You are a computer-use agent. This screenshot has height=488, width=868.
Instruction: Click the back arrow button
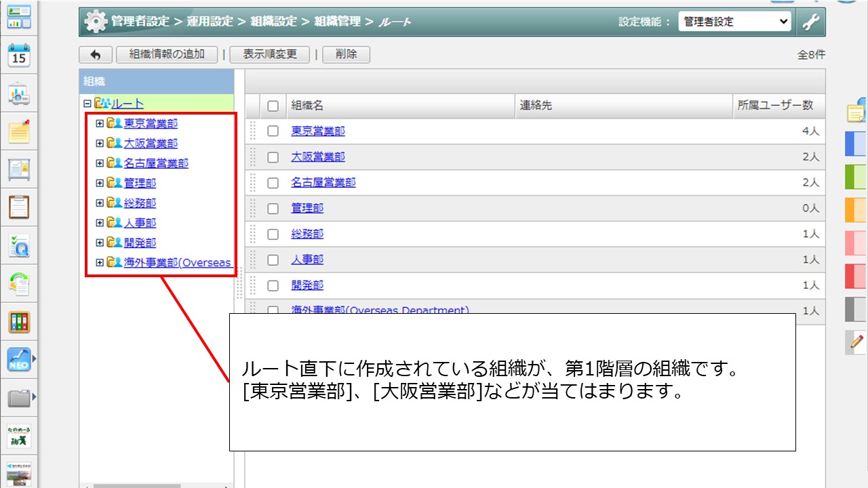[x=96, y=55]
